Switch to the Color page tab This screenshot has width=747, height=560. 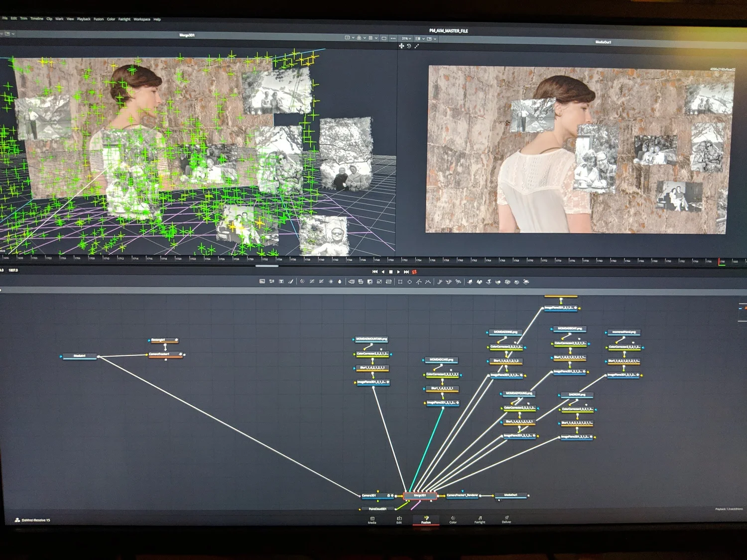(453, 520)
